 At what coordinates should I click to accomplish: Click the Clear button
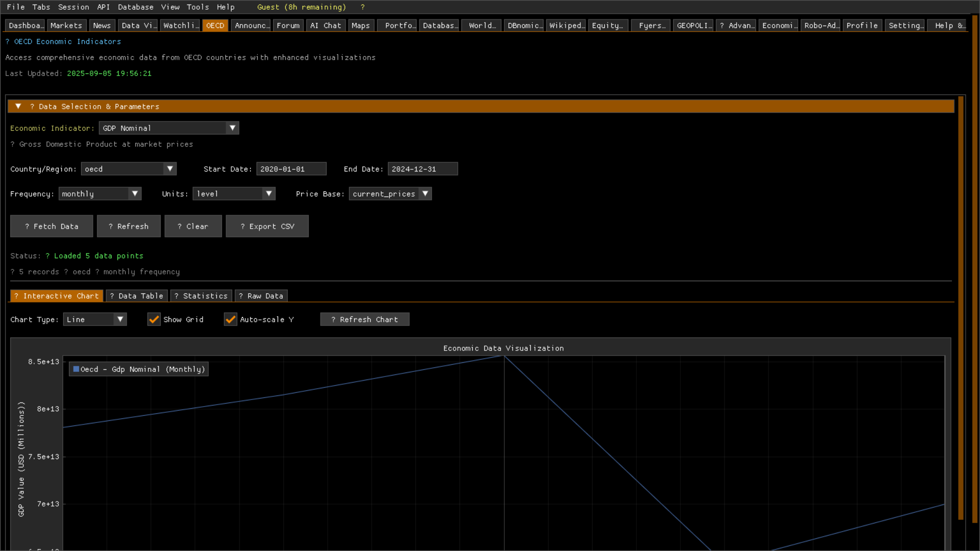pyautogui.click(x=193, y=226)
